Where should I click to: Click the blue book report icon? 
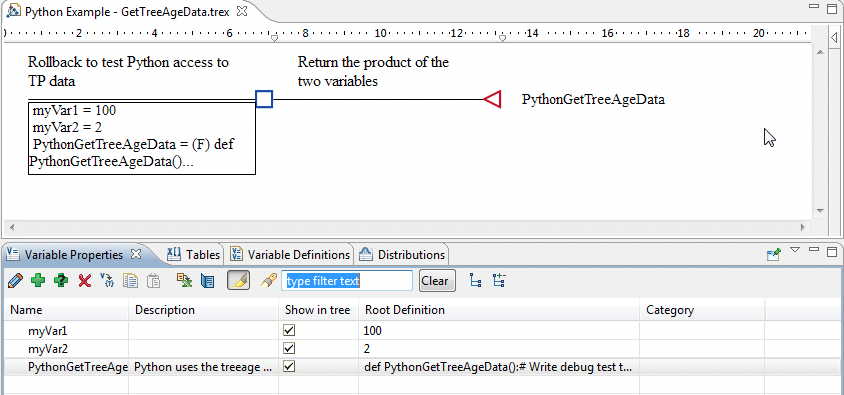pos(207,280)
